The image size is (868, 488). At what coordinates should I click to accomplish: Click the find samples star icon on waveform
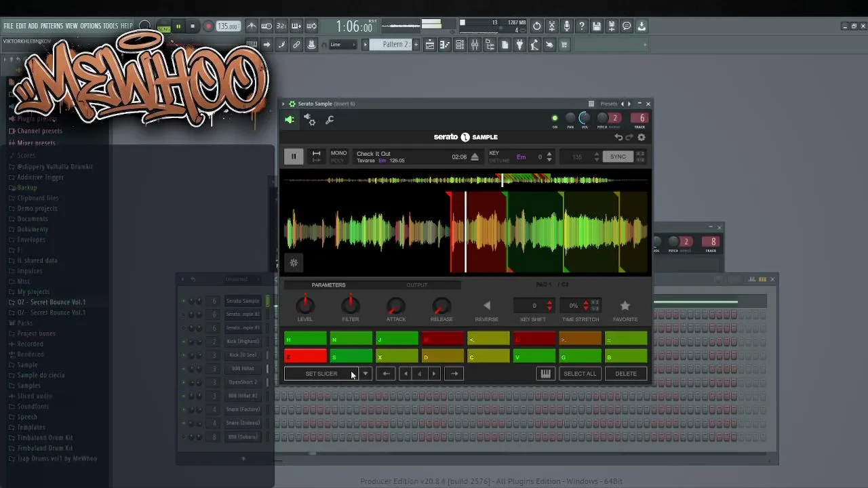(x=294, y=262)
